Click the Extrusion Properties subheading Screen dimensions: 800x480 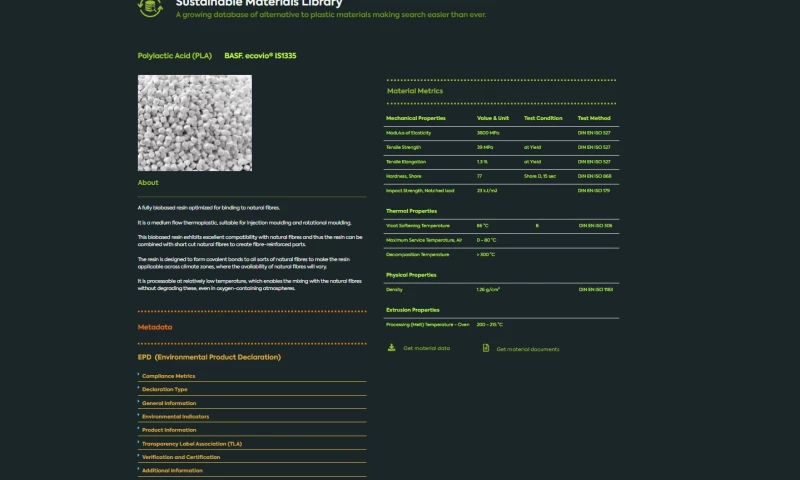(x=412, y=310)
